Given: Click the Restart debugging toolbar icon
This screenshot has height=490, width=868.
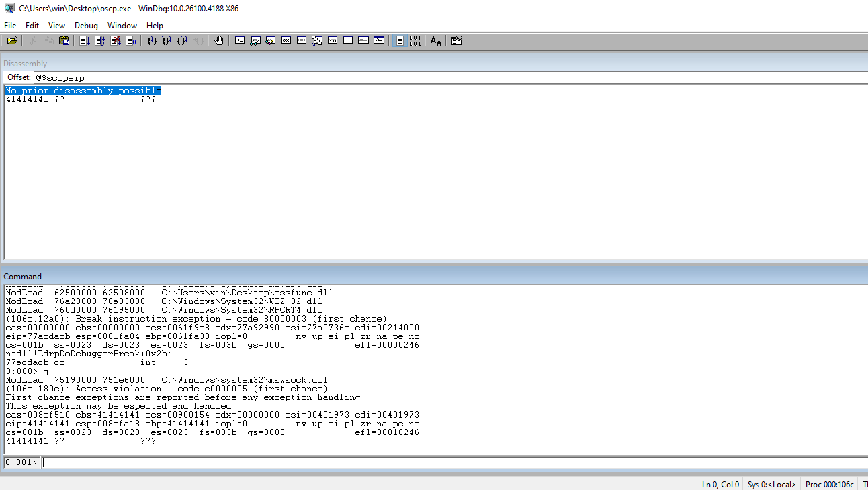Looking at the screenshot, I should point(99,41).
